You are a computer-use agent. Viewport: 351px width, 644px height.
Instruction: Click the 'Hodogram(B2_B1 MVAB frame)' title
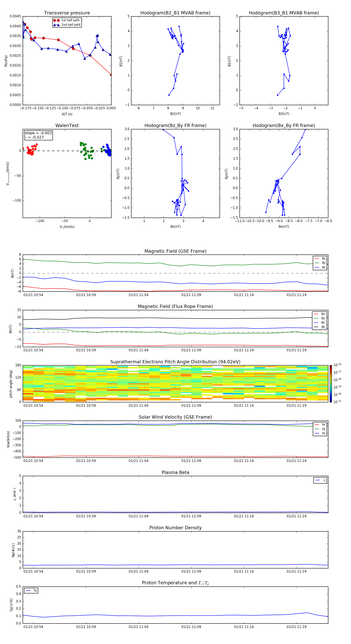[x=175, y=13]
